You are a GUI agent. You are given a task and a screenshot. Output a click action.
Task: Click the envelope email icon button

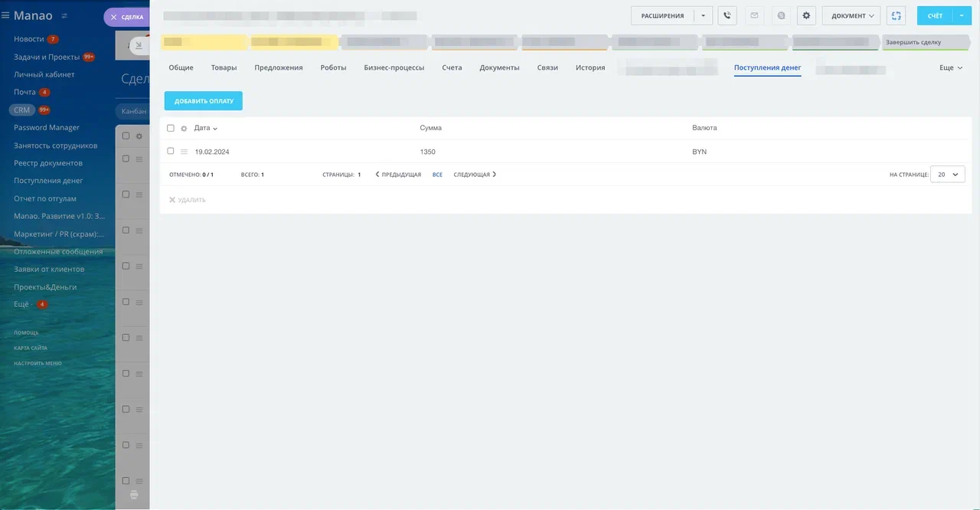[754, 15]
